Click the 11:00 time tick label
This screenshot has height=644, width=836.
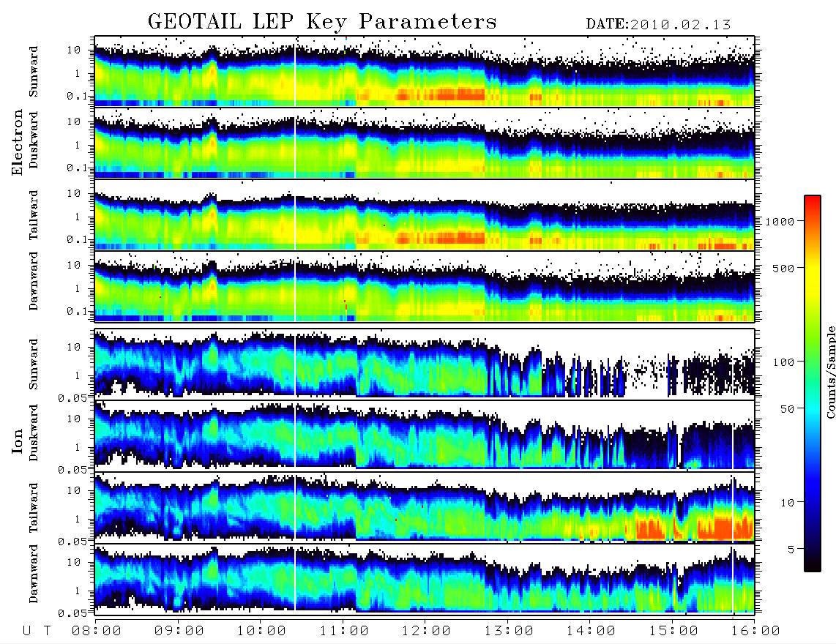(344, 631)
